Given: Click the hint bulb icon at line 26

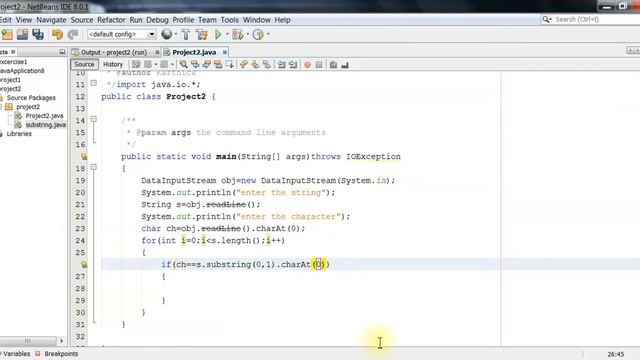Looking at the screenshot, I should (x=84, y=264).
